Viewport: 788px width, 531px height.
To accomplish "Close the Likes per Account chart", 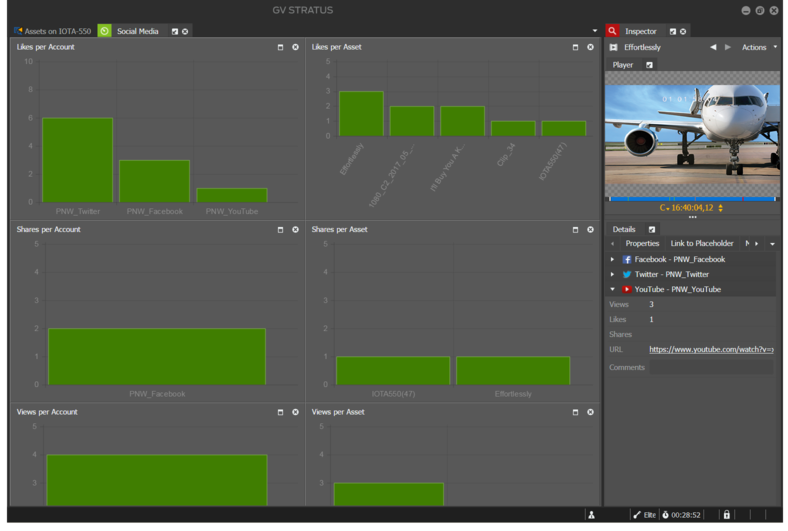I will [x=296, y=47].
